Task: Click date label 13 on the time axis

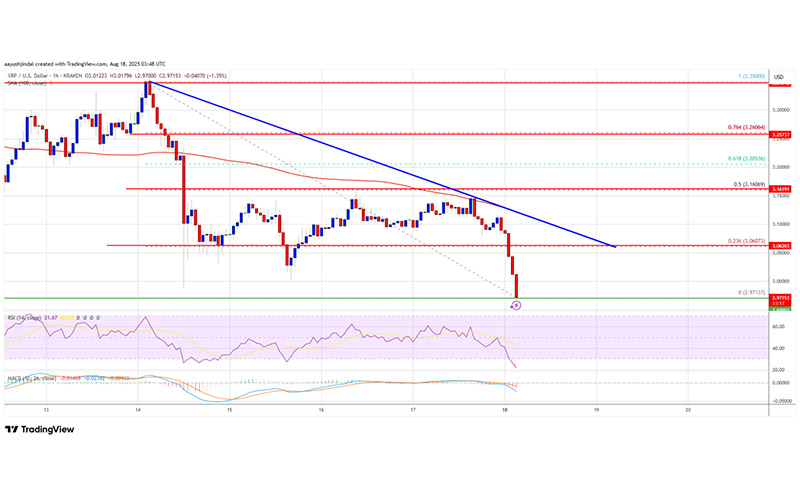Action: tap(46, 410)
